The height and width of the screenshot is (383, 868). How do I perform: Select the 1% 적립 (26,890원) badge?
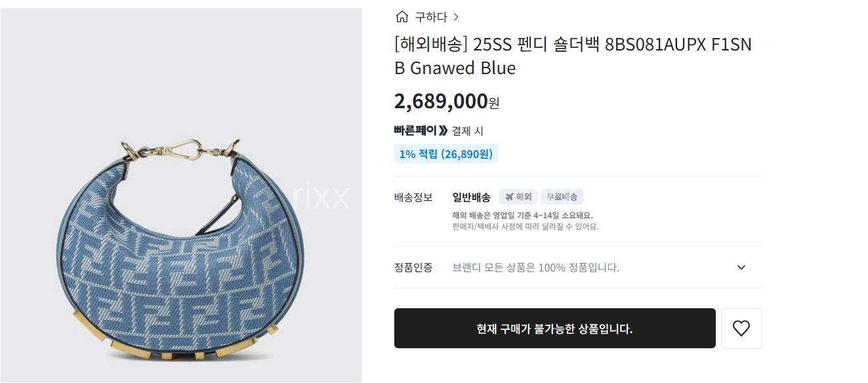coord(446,154)
